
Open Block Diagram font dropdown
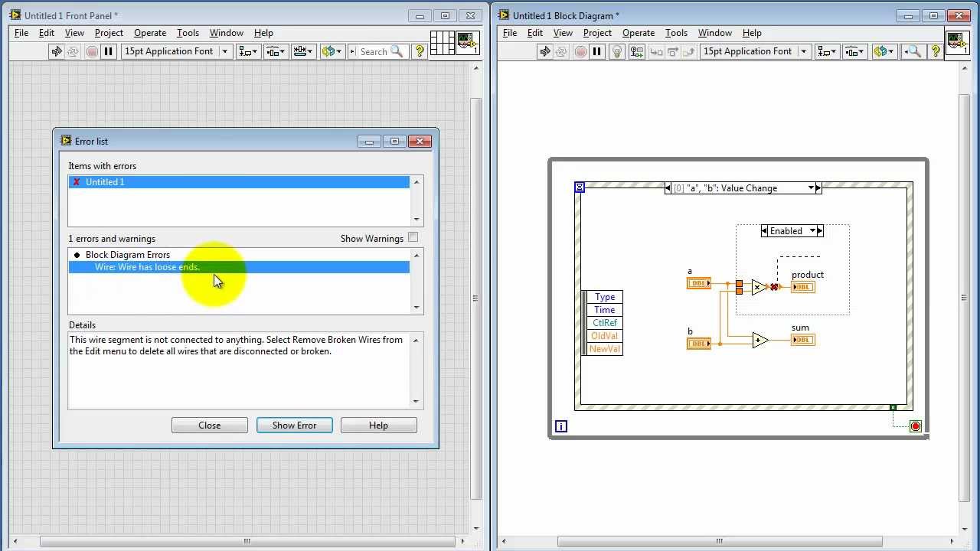click(756, 51)
